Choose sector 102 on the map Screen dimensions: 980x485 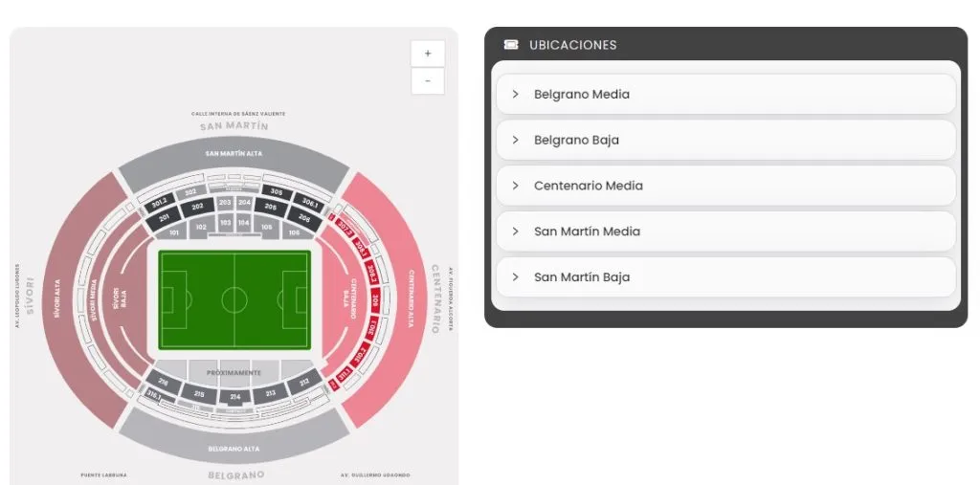pyautogui.click(x=200, y=228)
